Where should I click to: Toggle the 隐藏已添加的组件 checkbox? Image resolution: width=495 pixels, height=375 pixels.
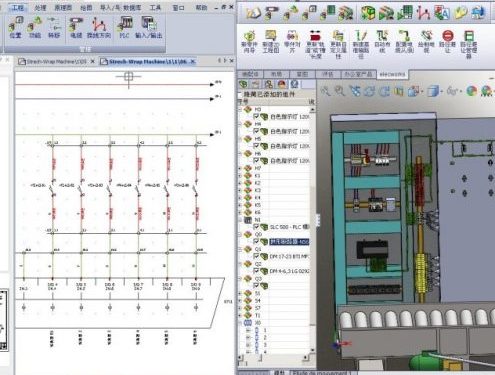240,95
